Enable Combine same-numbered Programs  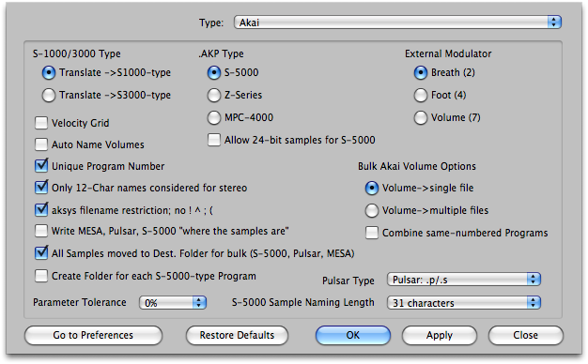[372, 233]
